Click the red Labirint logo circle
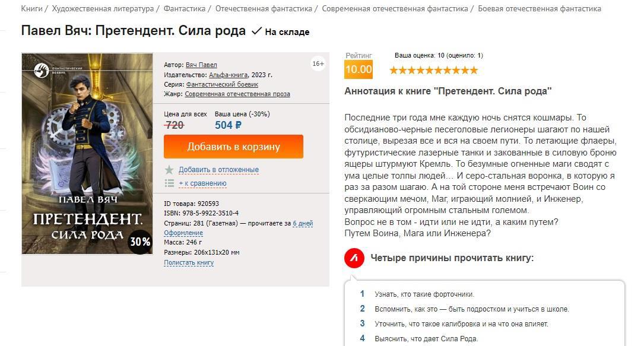The image size is (644, 346). coord(354,258)
